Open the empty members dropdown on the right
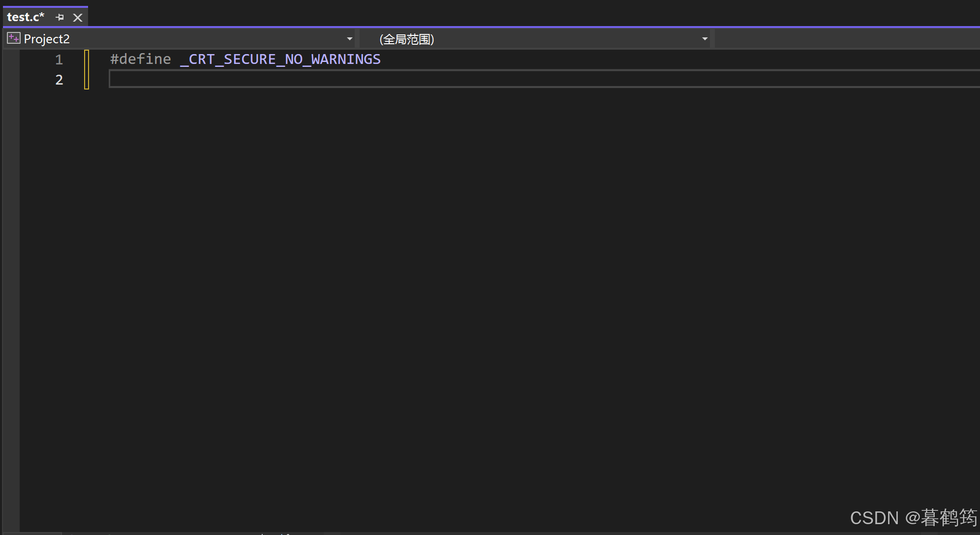 click(x=846, y=39)
